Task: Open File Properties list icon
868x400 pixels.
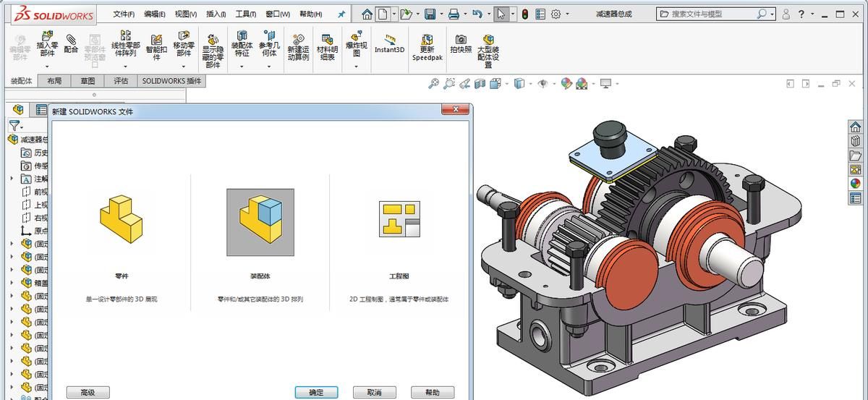Action: 540,14
